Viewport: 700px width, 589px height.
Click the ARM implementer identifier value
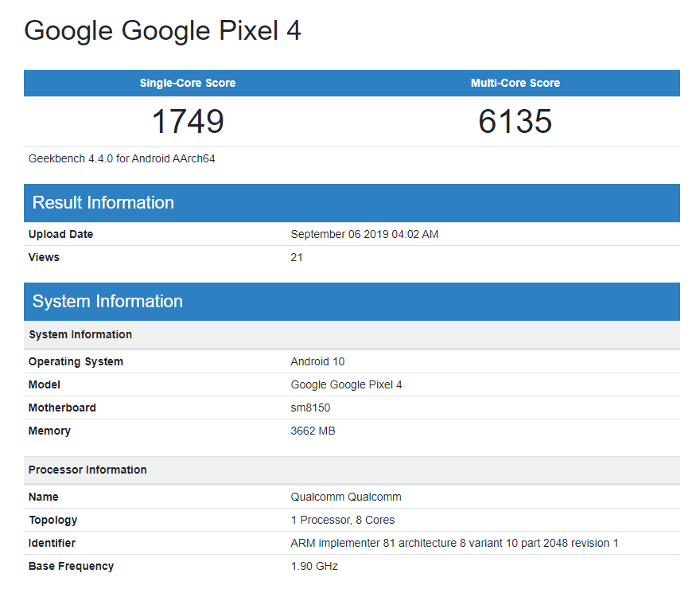tap(454, 543)
